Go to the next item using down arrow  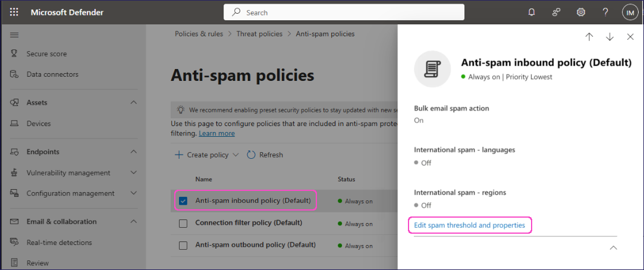click(x=610, y=37)
